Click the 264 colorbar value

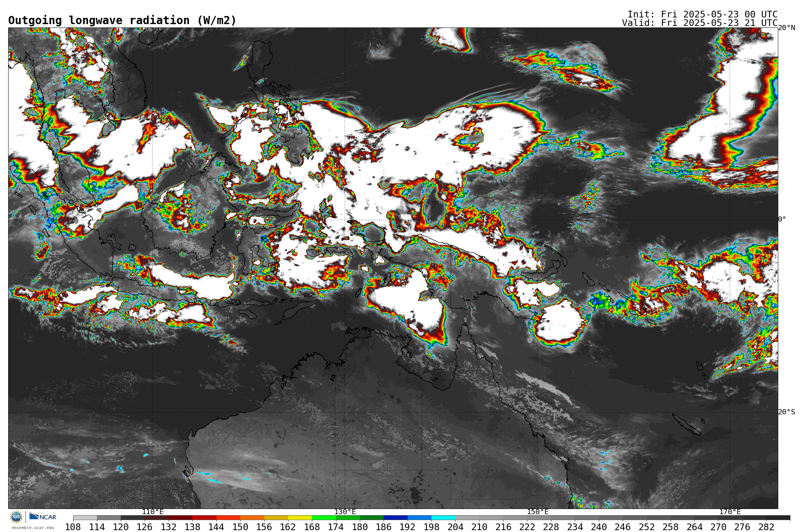coord(694,527)
